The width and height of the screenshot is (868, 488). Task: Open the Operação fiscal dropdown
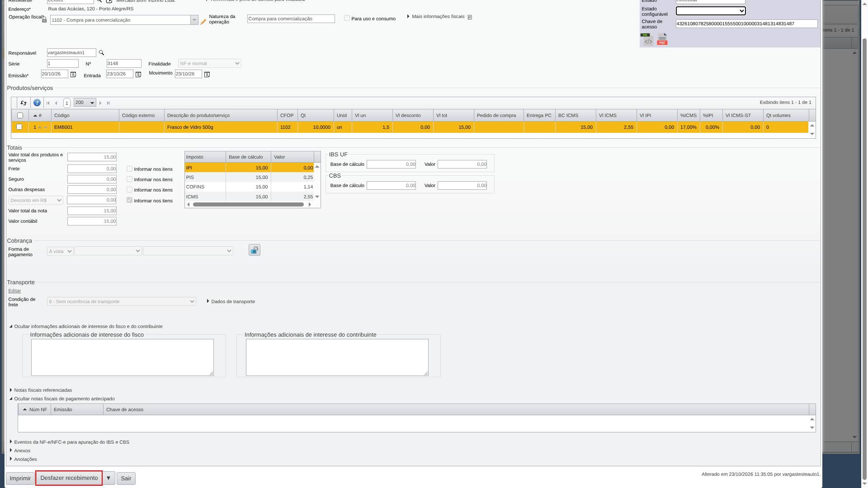[194, 20]
